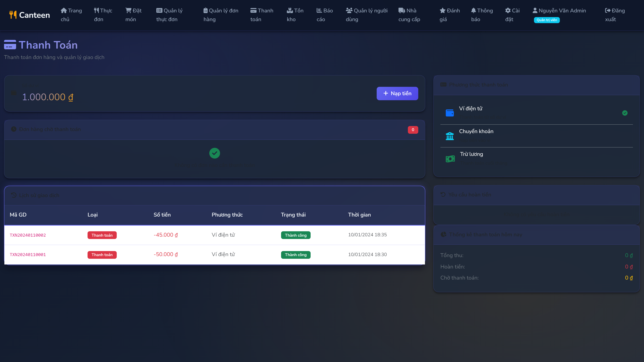Click the bank icon for Chuyển khoản
Image resolution: width=644 pixels, height=362 pixels.
[x=449, y=136]
